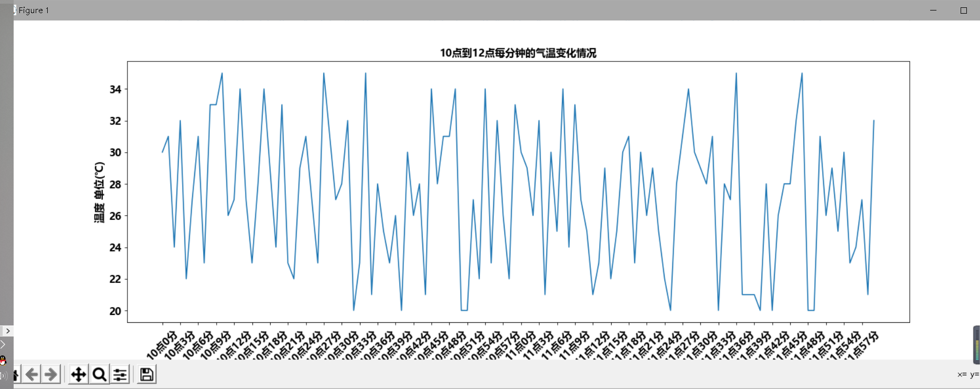Click the x-axis tick label 10点3分
The image size is (980, 389).
(179, 345)
